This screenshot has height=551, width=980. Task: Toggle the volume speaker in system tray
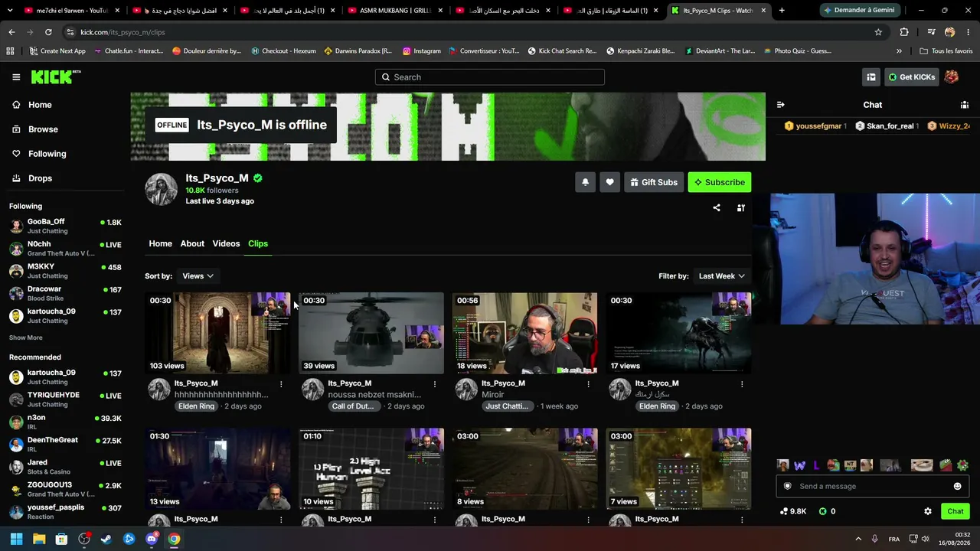[926, 539]
